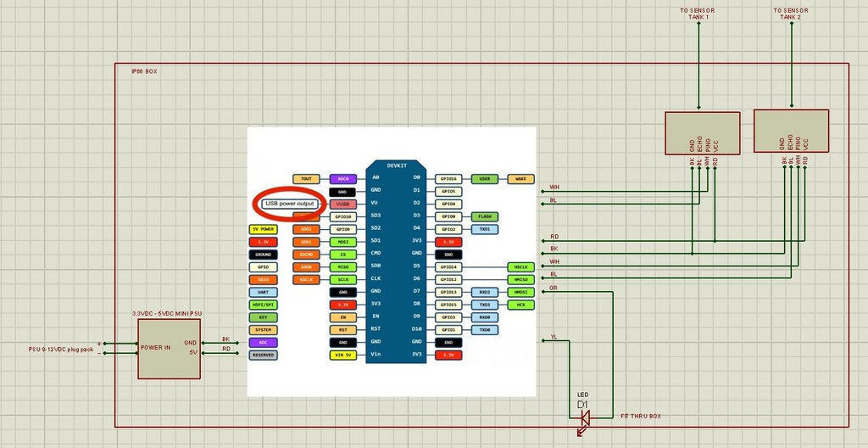Click the purple ADC0 pin tag
The image size is (868, 448).
pyautogui.click(x=343, y=179)
